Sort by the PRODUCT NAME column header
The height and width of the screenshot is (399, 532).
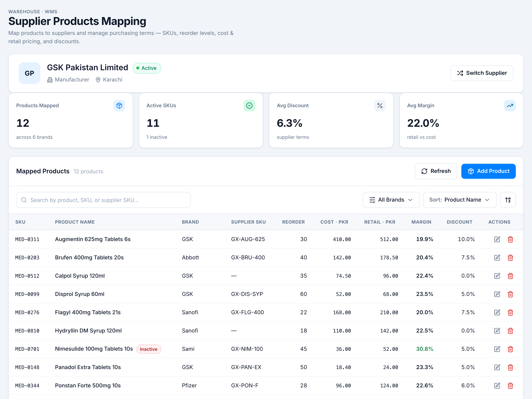75,222
